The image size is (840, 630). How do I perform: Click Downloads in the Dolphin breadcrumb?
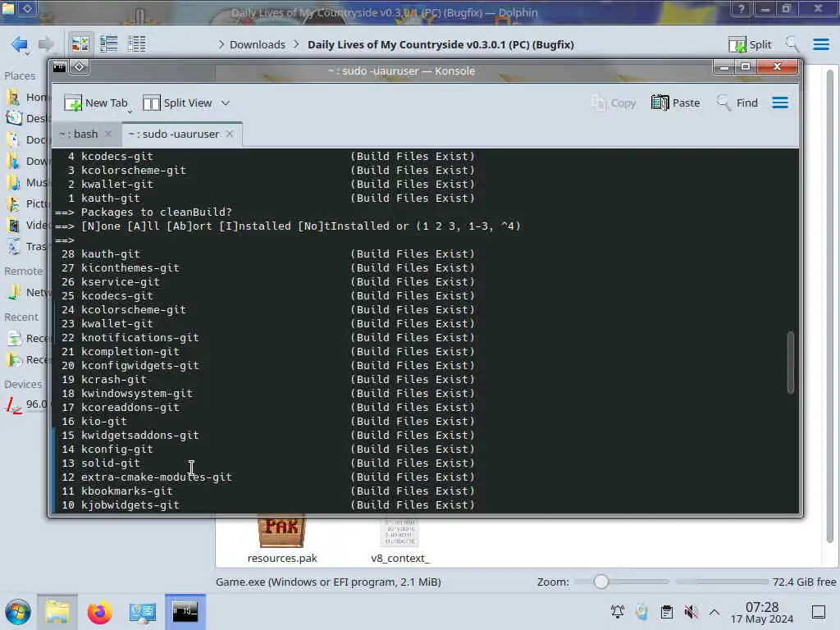click(257, 44)
